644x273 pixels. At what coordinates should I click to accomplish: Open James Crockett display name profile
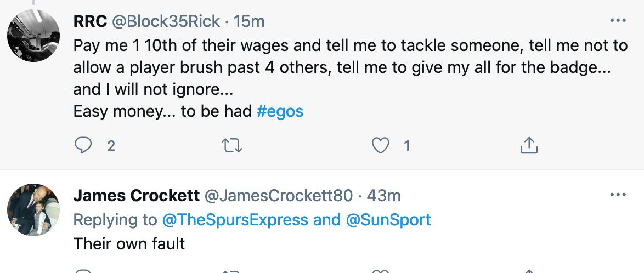click(x=135, y=195)
